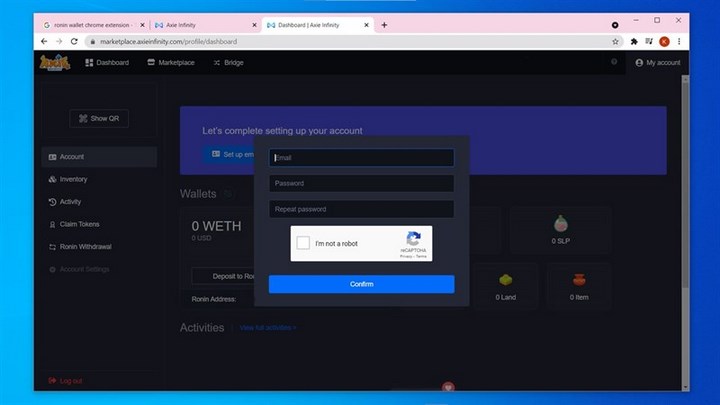Select Inventory in the sidebar
The width and height of the screenshot is (720, 405).
[x=73, y=179]
